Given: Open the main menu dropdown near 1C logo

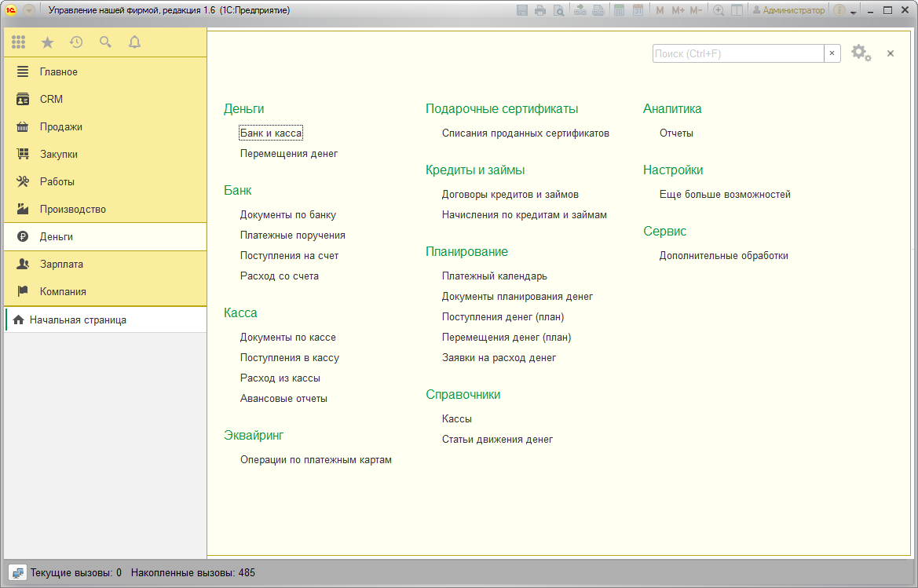Looking at the screenshot, I should click(29, 10).
